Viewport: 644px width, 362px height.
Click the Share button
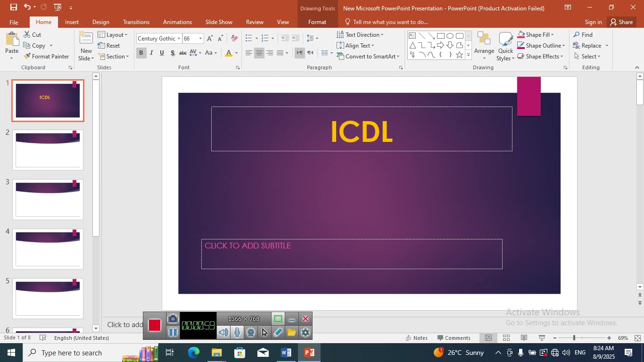(621, 22)
